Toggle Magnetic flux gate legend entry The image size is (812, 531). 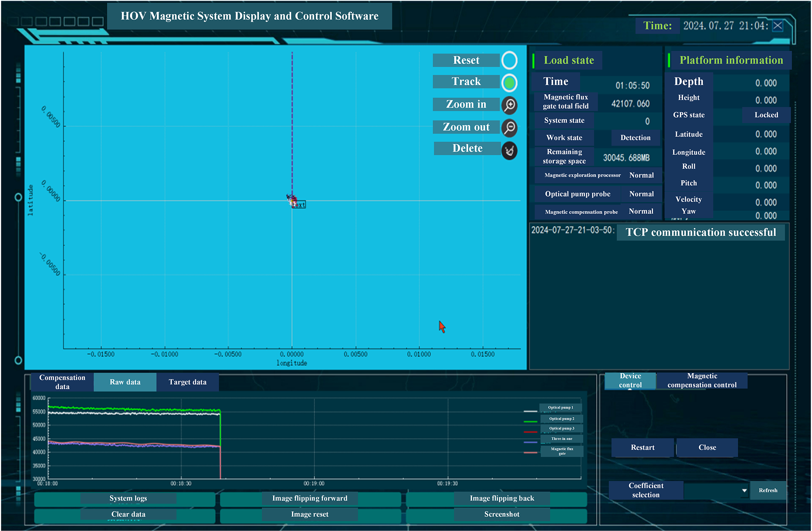pos(562,451)
